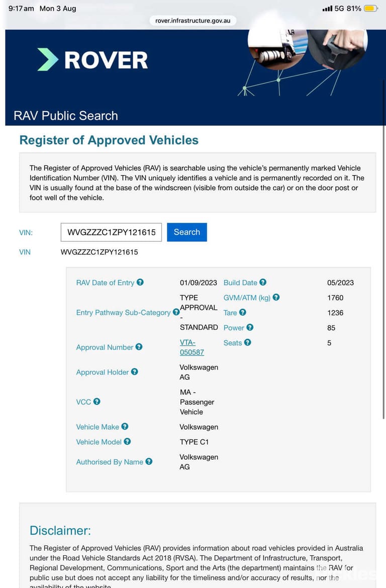Screen dimensions: 386x588
Task: Click the Approval Holder value Volkswagen AG
Action: [199, 372]
